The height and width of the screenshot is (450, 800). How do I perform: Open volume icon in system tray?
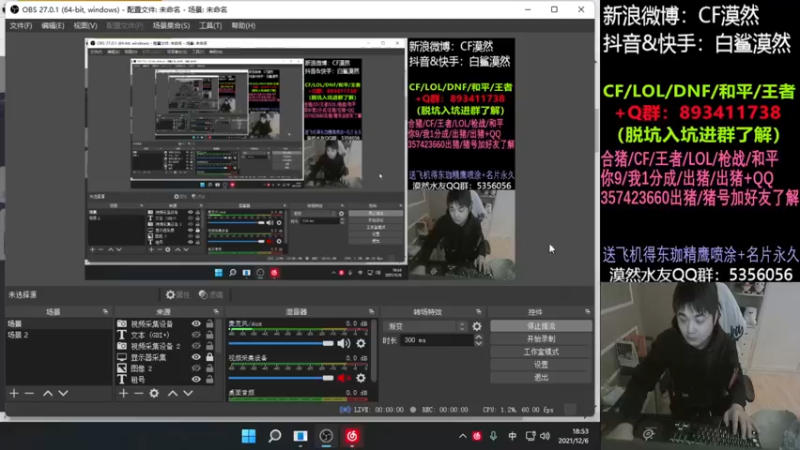tap(545, 436)
